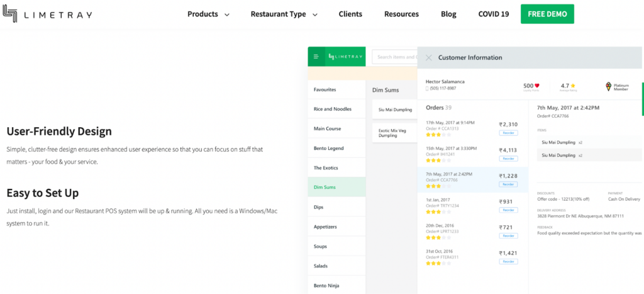Reorder the ₹1,228 order
The image size is (644, 294).
click(x=508, y=184)
